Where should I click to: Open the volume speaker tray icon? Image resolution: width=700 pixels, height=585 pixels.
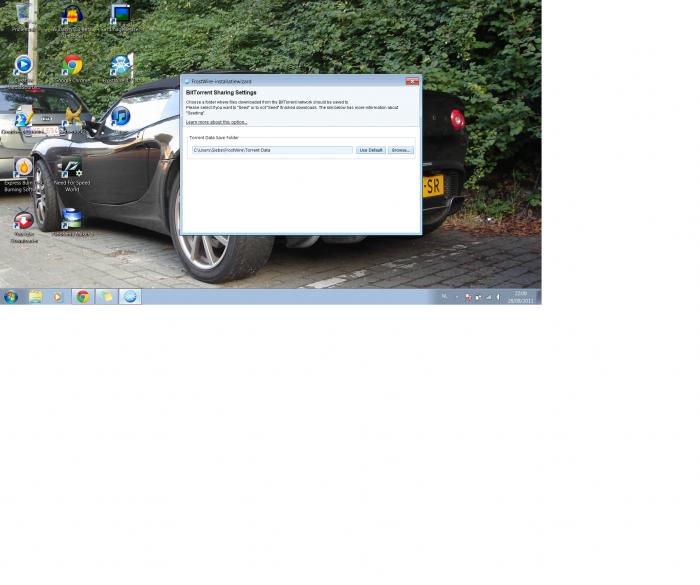[498, 297]
